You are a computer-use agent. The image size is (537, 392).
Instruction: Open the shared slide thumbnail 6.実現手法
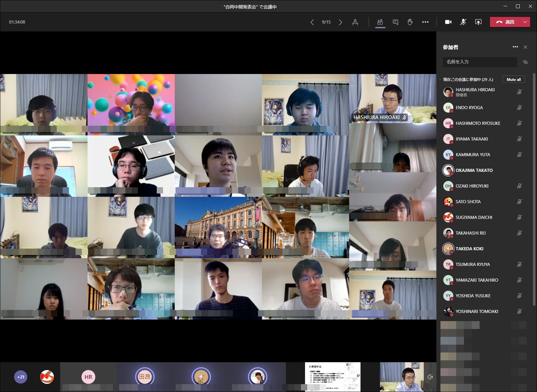(333, 377)
